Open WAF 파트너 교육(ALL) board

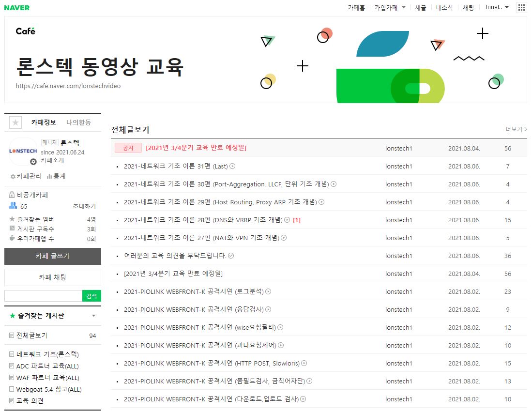[48, 378]
